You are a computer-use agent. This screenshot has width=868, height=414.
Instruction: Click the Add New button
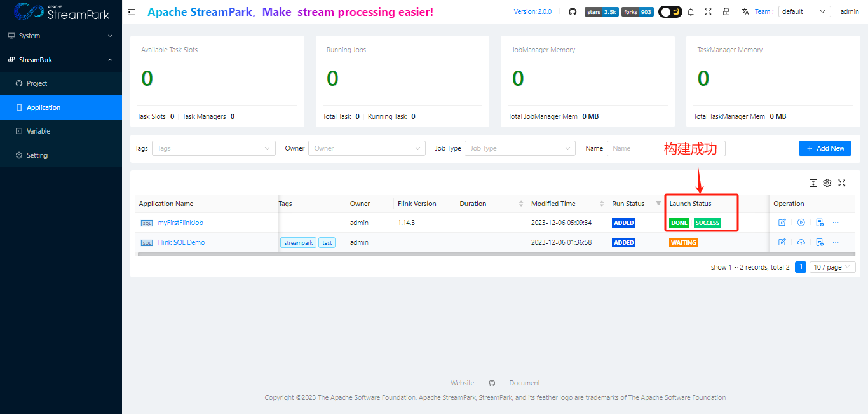click(825, 148)
